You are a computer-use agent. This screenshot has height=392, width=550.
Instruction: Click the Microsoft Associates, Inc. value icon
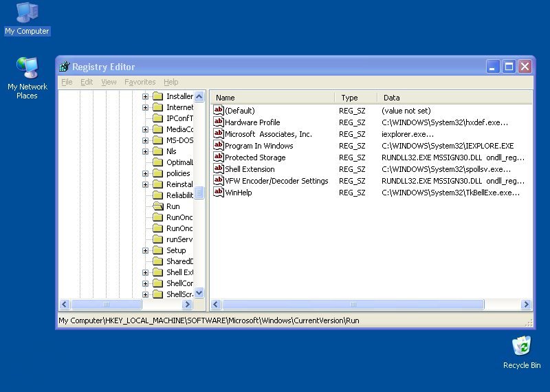click(219, 133)
